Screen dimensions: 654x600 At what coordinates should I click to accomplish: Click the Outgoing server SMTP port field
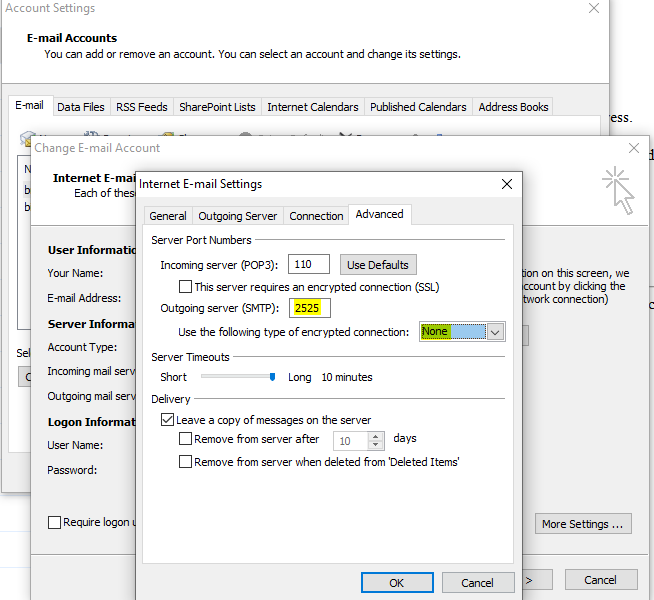(x=310, y=309)
